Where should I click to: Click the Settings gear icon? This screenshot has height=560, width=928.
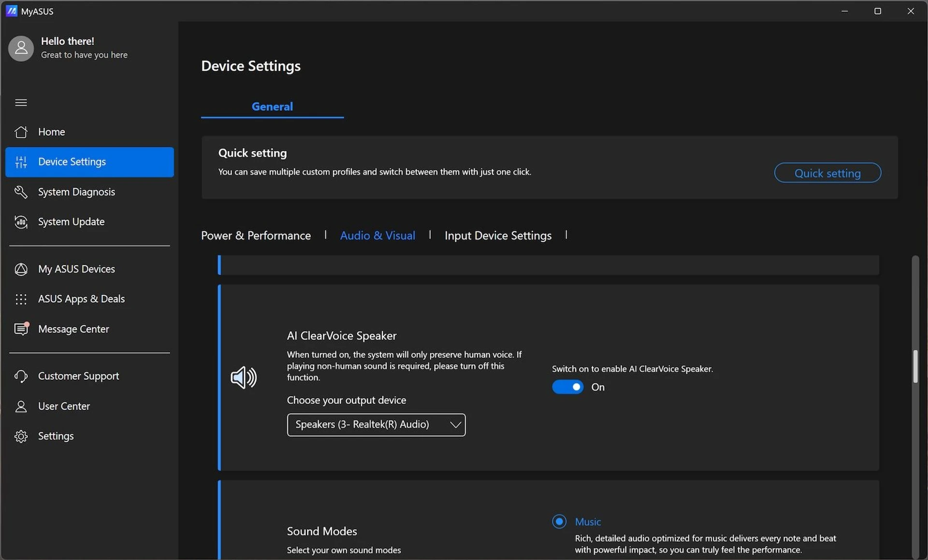coord(21,436)
